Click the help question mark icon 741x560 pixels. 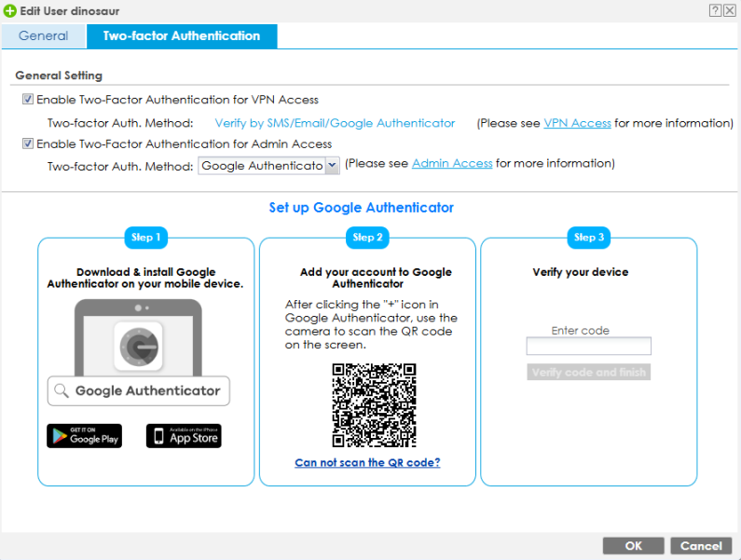point(715,9)
